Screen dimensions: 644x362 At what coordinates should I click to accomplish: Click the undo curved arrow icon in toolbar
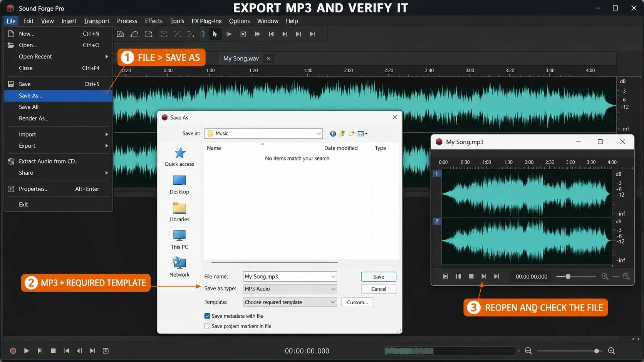[134, 34]
